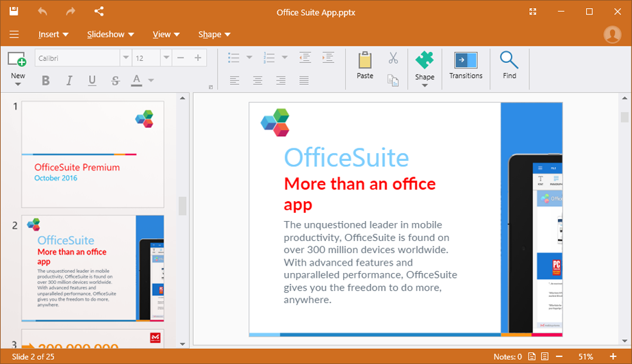The image size is (632, 364).
Task: Click the Paste clipboard button
Action: (365, 65)
